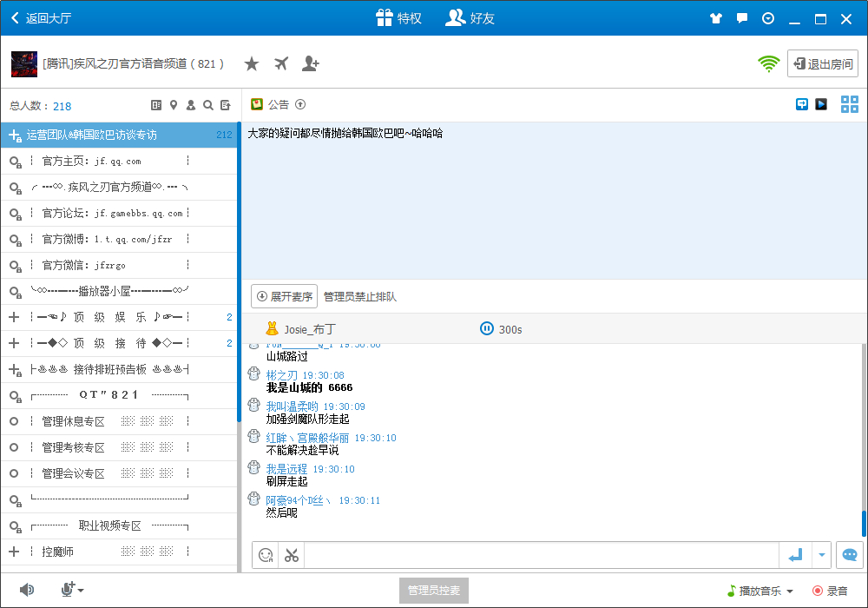
Task: Open username 彬之刃 in chat
Action: [x=282, y=375]
